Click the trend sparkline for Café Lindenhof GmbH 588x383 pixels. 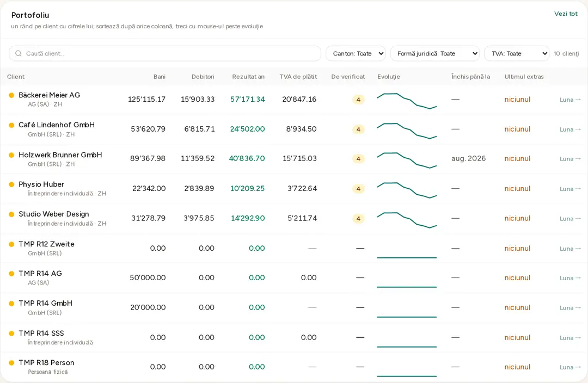407,131
